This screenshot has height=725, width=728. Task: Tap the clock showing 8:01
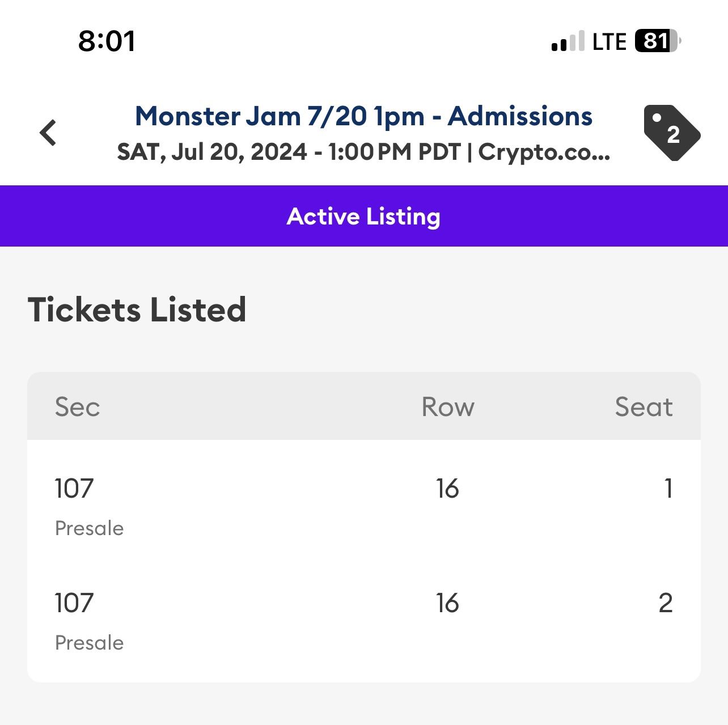pyautogui.click(x=107, y=41)
